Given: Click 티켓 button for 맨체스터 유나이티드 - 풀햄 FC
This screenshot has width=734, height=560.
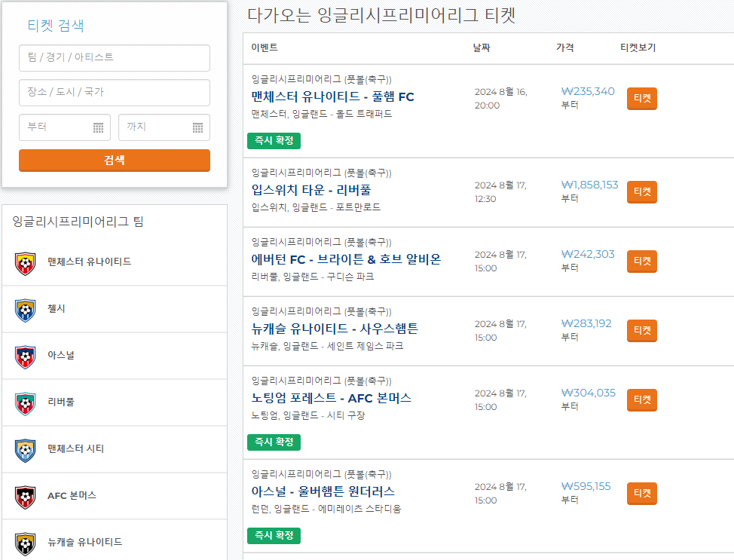Looking at the screenshot, I should (642, 98).
